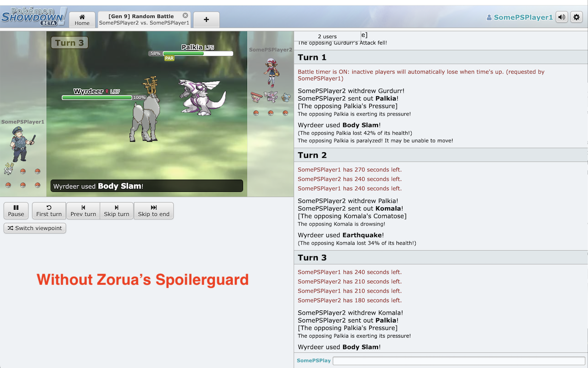
Task: Click the SomePSPlayer1 name label above the officer avatar
Action: [x=23, y=122]
